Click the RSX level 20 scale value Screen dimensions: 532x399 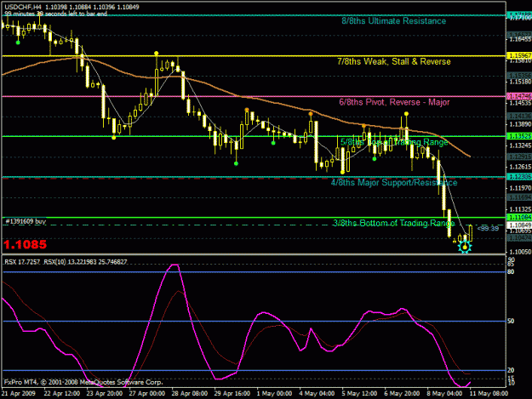point(511,370)
